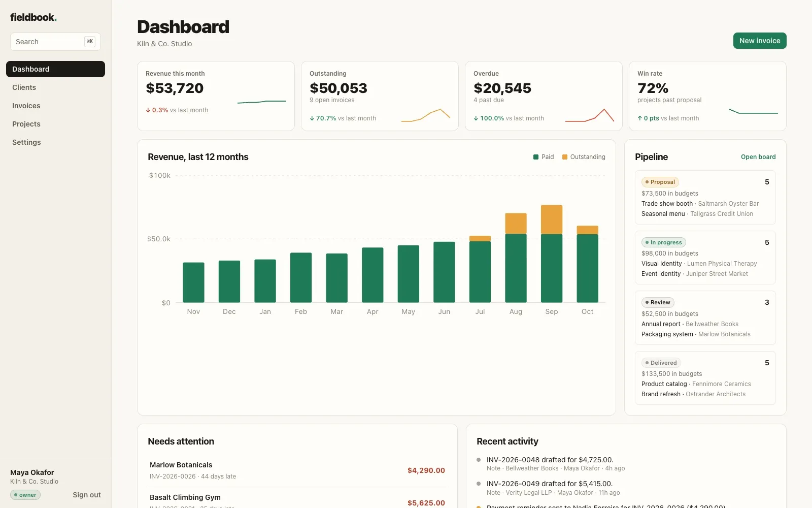Navigate to Projects
Screen dimensions: 812x508
tap(55, 124)
